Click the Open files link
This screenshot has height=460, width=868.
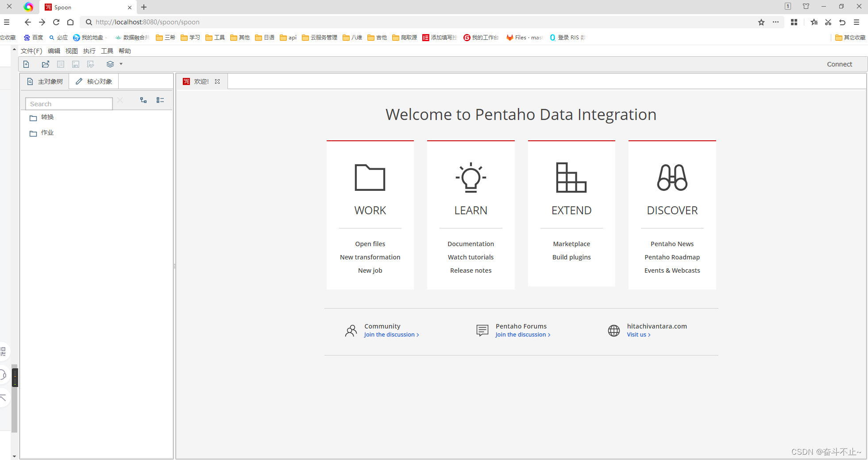pos(370,244)
